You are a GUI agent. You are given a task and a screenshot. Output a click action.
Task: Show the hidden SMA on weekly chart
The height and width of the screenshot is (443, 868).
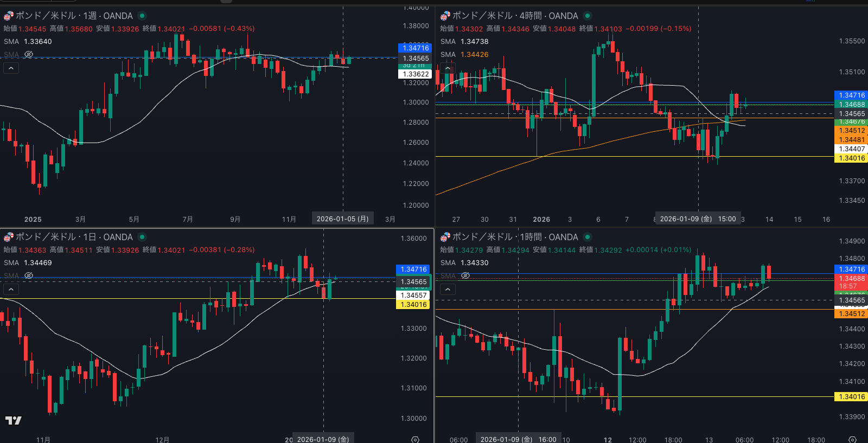click(29, 54)
